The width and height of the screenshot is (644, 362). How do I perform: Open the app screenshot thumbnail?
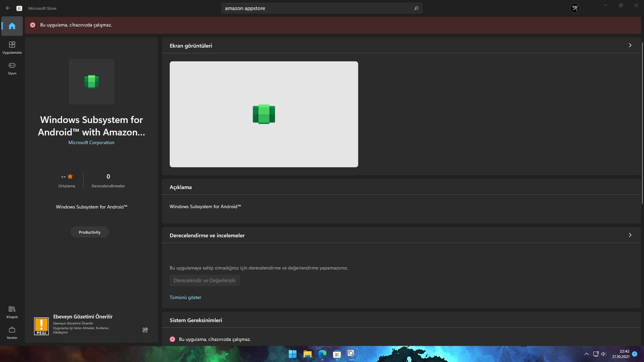pos(264,114)
